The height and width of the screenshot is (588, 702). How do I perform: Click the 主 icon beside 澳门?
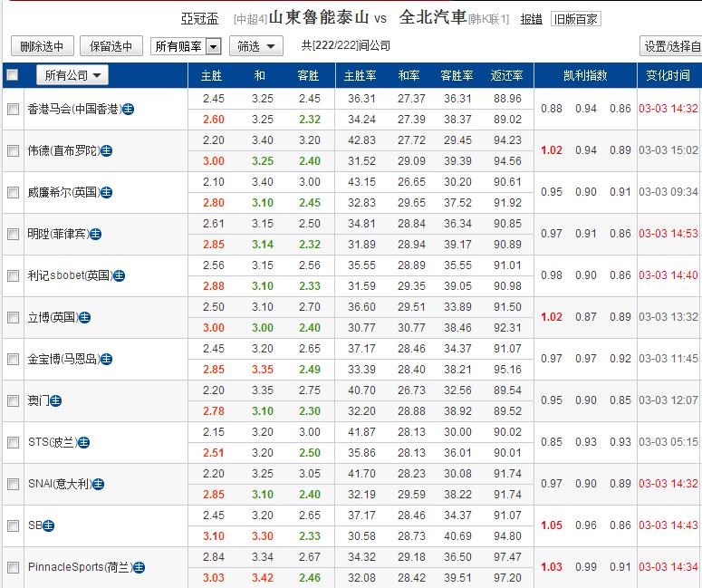pyautogui.click(x=55, y=400)
